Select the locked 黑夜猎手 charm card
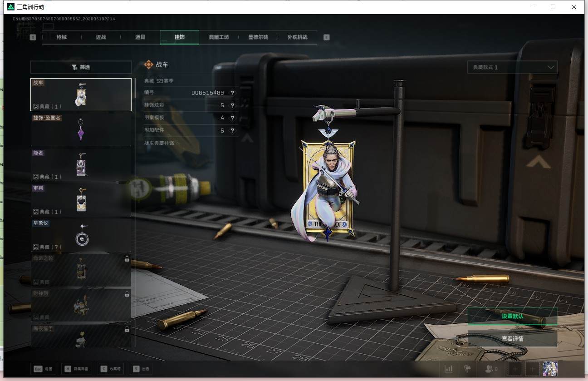The height and width of the screenshot is (381, 588). click(x=81, y=336)
